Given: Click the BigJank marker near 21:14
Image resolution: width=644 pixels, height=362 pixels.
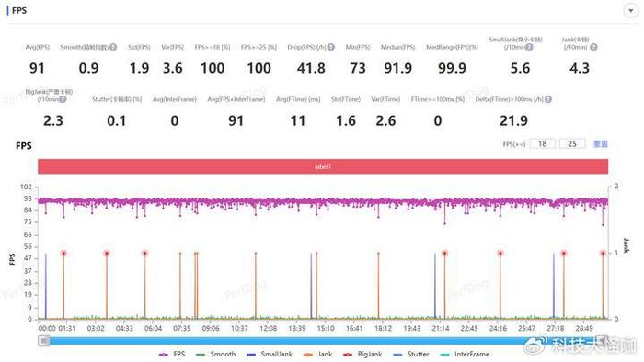Looking at the screenshot, I should (444, 254).
